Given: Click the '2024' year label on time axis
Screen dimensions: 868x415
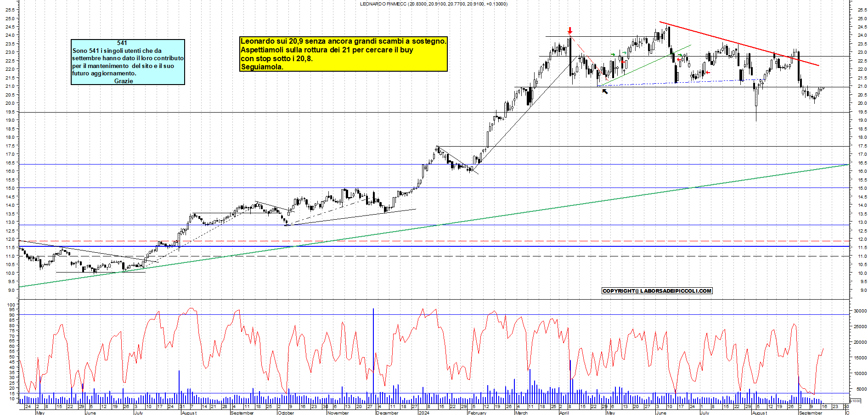Looking at the screenshot, I should (424, 413).
